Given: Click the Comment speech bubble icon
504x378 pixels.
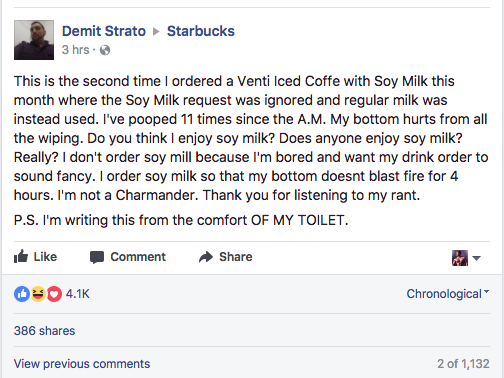Looking at the screenshot, I should 97,257.
